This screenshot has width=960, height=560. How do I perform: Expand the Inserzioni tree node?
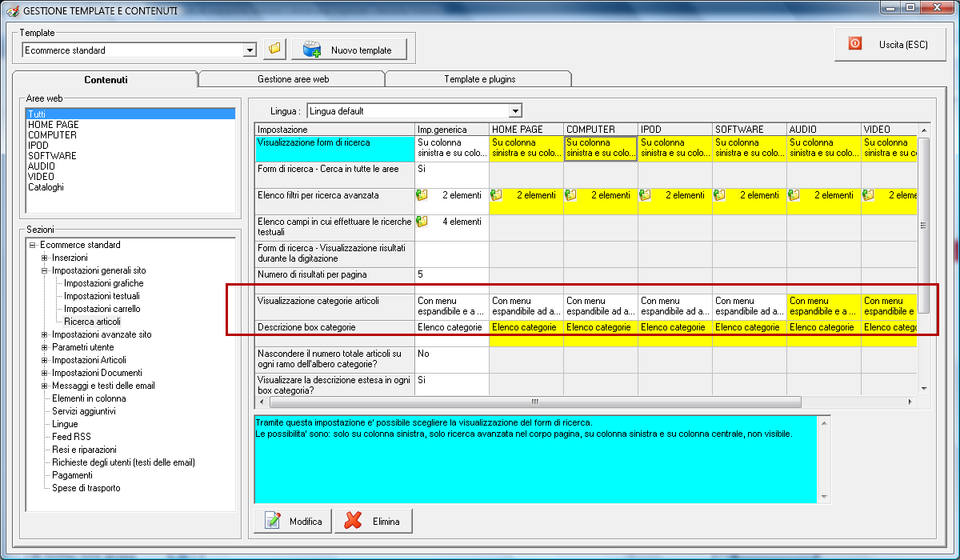click(45, 258)
